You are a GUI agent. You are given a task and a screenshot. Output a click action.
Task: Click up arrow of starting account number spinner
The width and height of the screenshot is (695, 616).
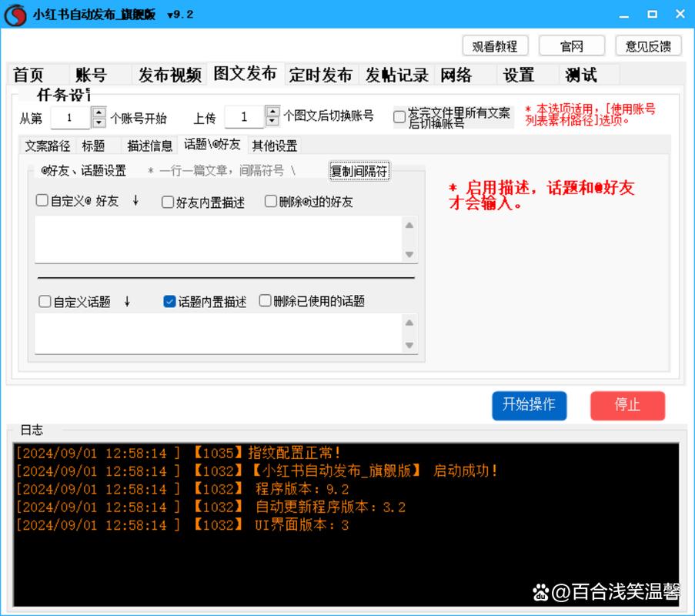click(99, 112)
